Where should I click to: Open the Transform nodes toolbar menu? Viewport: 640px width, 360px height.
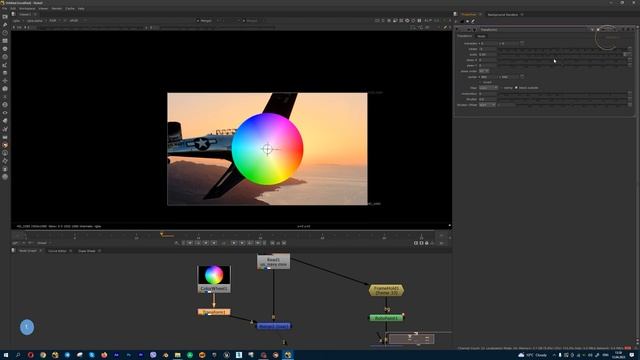(5, 81)
